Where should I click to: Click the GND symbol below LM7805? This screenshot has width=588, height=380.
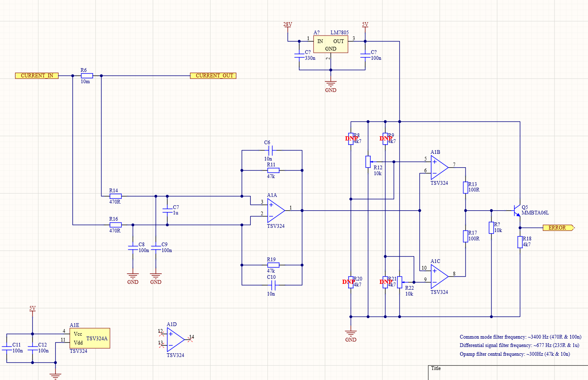[330, 82]
